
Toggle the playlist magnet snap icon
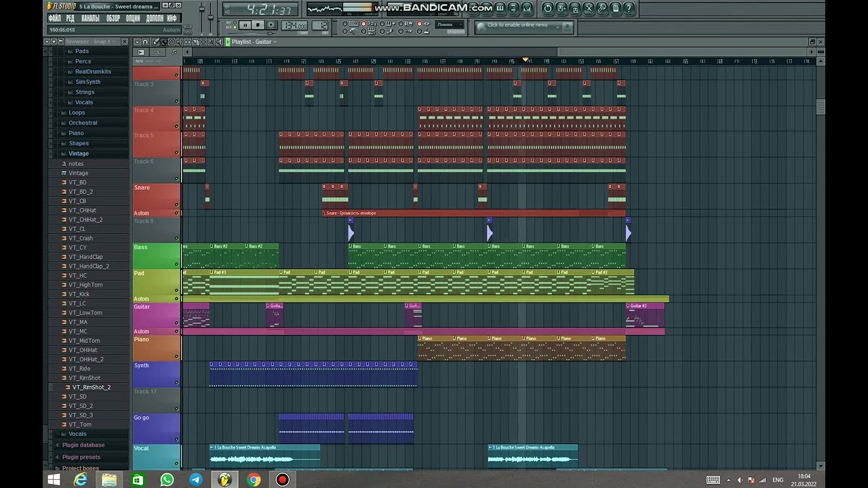coord(146,42)
